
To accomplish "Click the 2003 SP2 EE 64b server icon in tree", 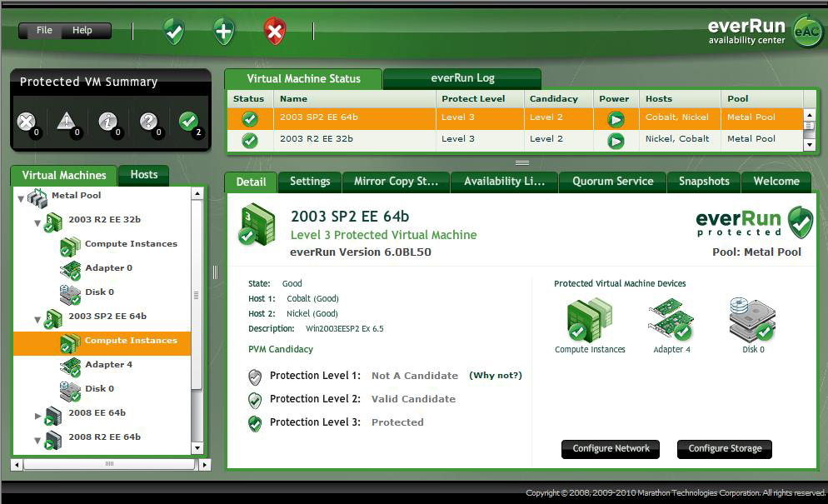I will pyautogui.click(x=53, y=319).
